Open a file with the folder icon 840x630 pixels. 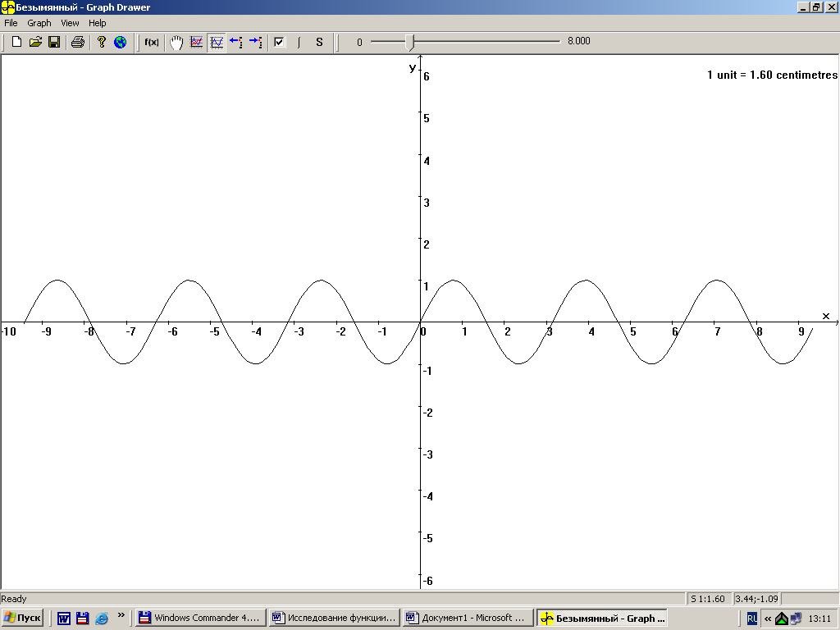pos(35,42)
